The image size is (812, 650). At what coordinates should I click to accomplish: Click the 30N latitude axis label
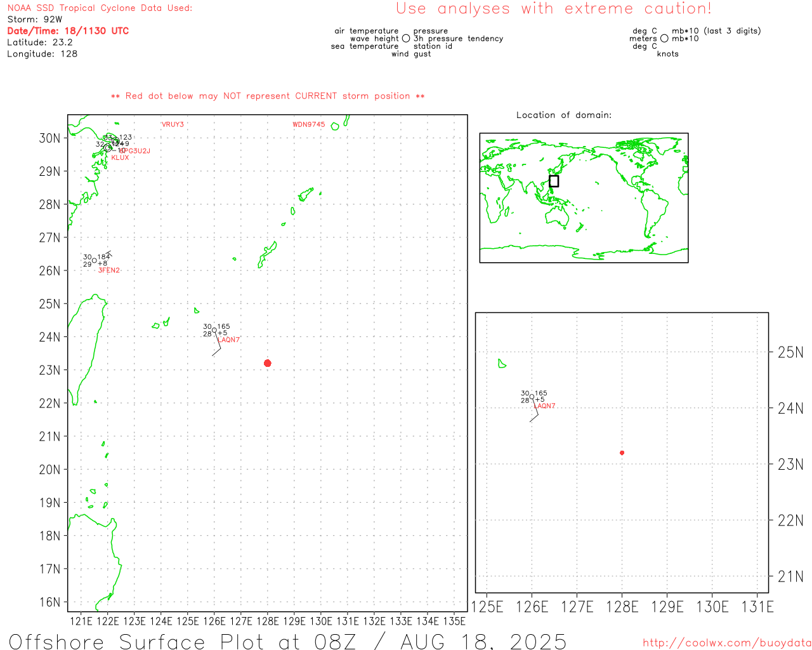pos(50,138)
